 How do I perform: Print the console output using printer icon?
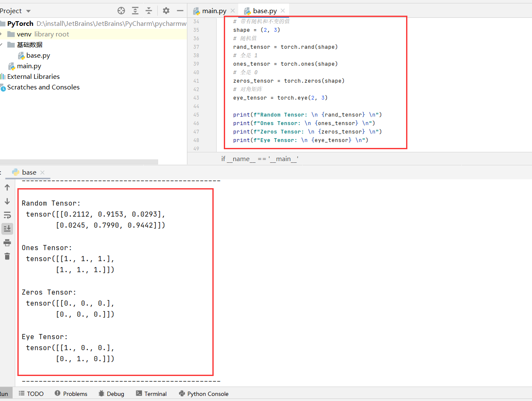(x=7, y=242)
